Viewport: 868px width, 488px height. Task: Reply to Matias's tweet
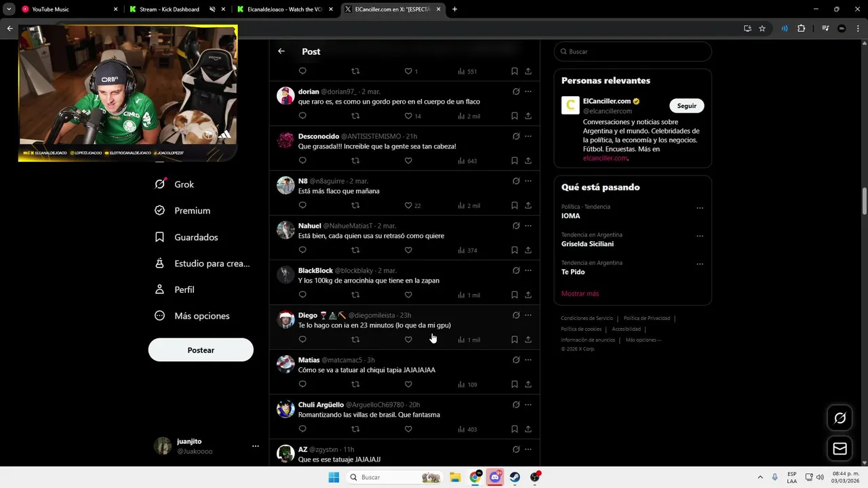(x=302, y=384)
